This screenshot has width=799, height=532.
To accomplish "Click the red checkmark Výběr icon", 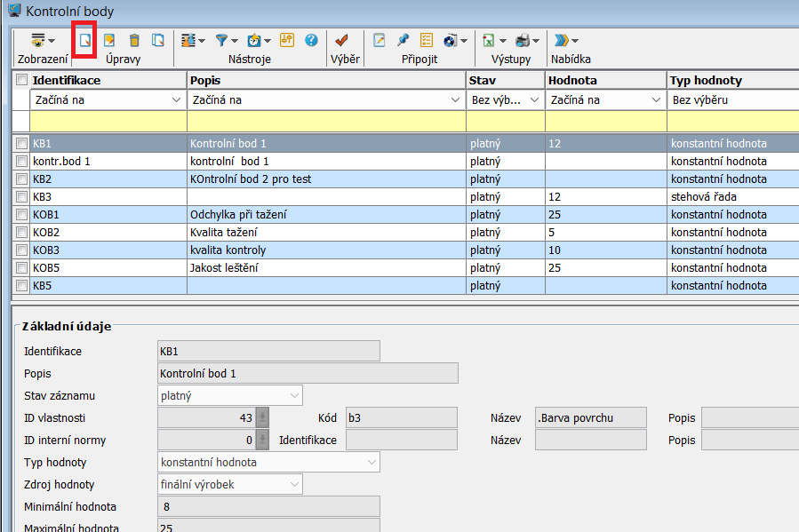I will click(x=342, y=40).
